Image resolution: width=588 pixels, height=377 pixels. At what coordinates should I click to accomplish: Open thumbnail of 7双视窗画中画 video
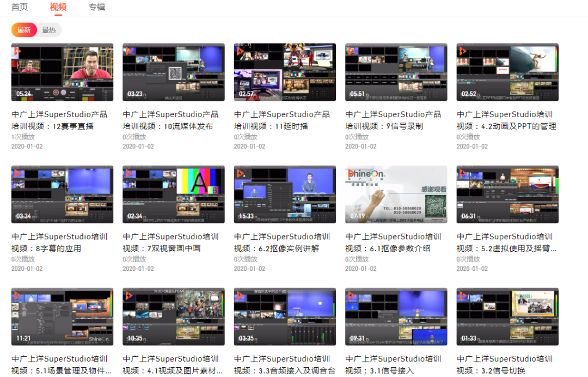[x=174, y=194]
